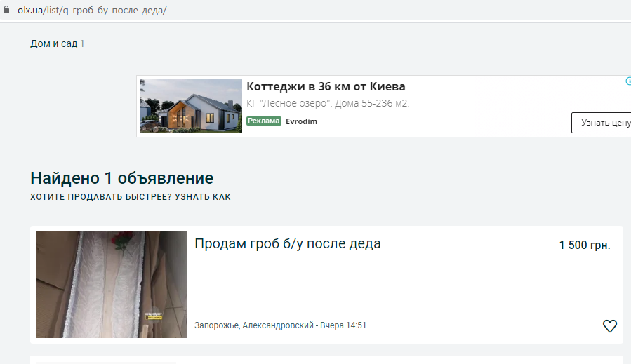631x364 pixels.
Task: Open the Evrodim advertiser link
Action: 301,121
